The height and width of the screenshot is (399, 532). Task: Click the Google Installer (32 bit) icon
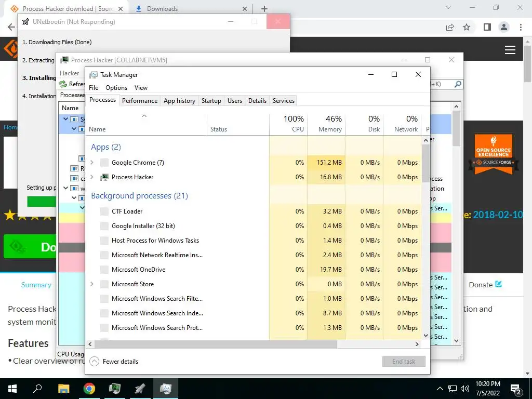[x=104, y=226]
